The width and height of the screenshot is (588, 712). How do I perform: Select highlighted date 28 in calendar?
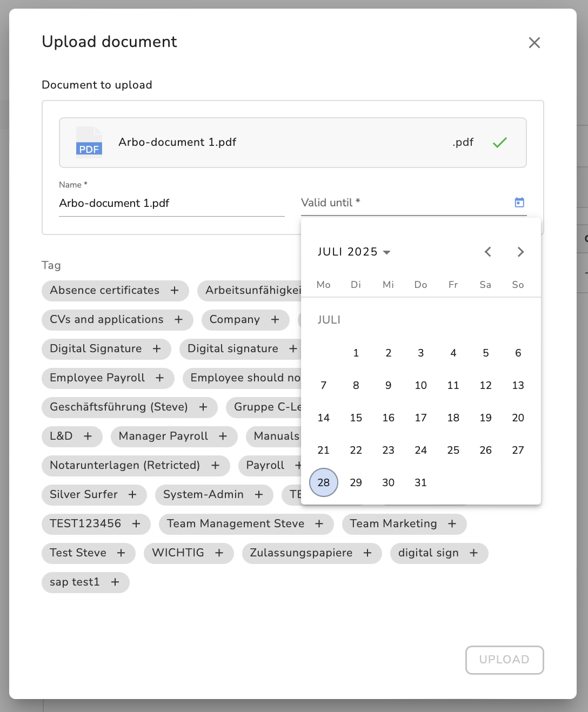point(324,482)
